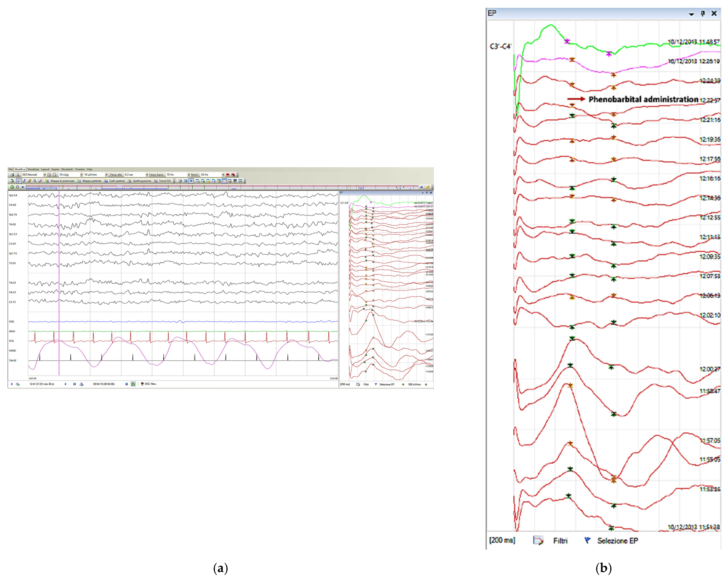This screenshot has width=728, height=579.
Task: Pin the large EP panel
Action: click(x=703, y=14)
